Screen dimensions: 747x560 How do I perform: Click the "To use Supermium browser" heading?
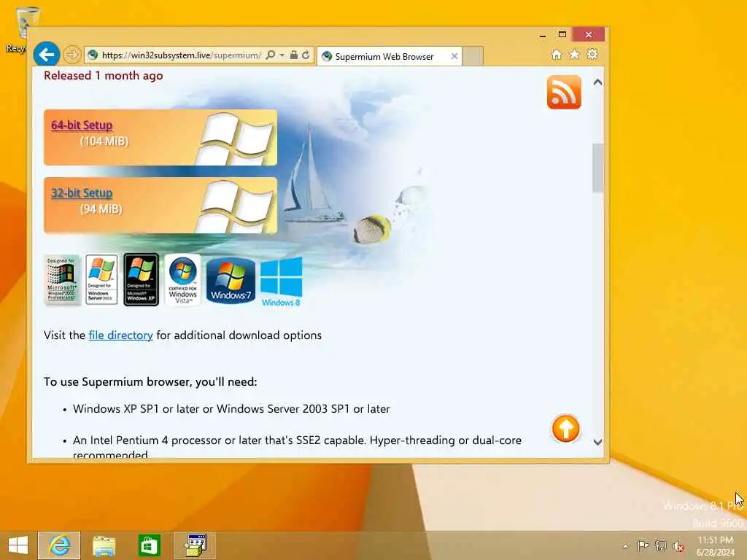[x=150, y=382]
